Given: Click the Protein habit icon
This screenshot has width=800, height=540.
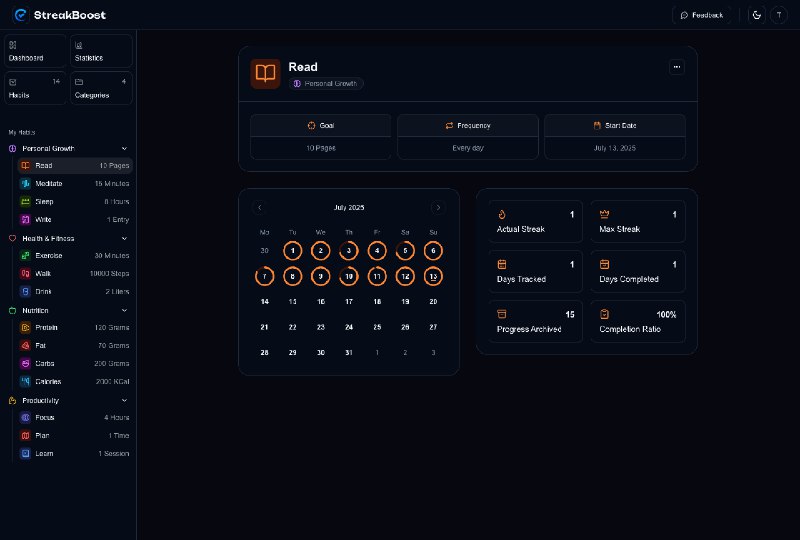Looking at the screenshot, I should coord(25,328).
